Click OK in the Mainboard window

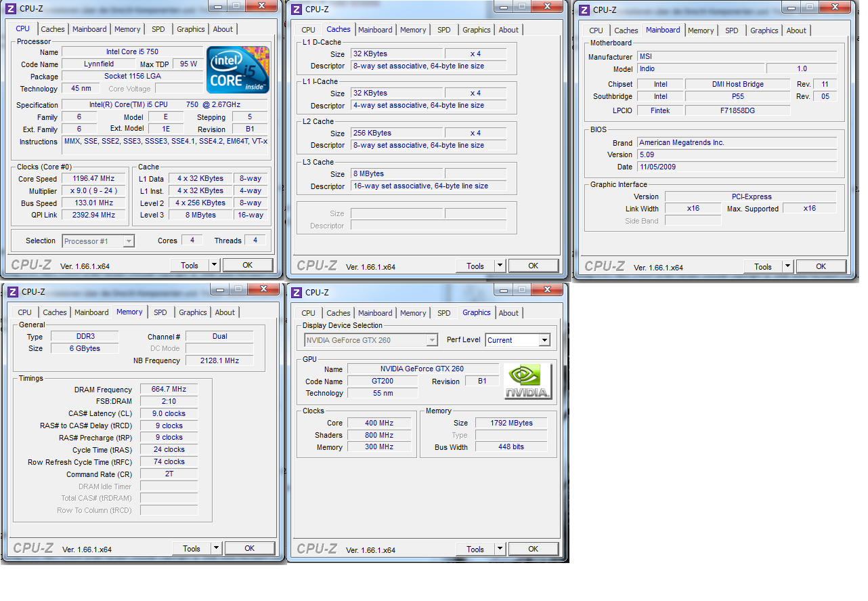pos(821,266)
